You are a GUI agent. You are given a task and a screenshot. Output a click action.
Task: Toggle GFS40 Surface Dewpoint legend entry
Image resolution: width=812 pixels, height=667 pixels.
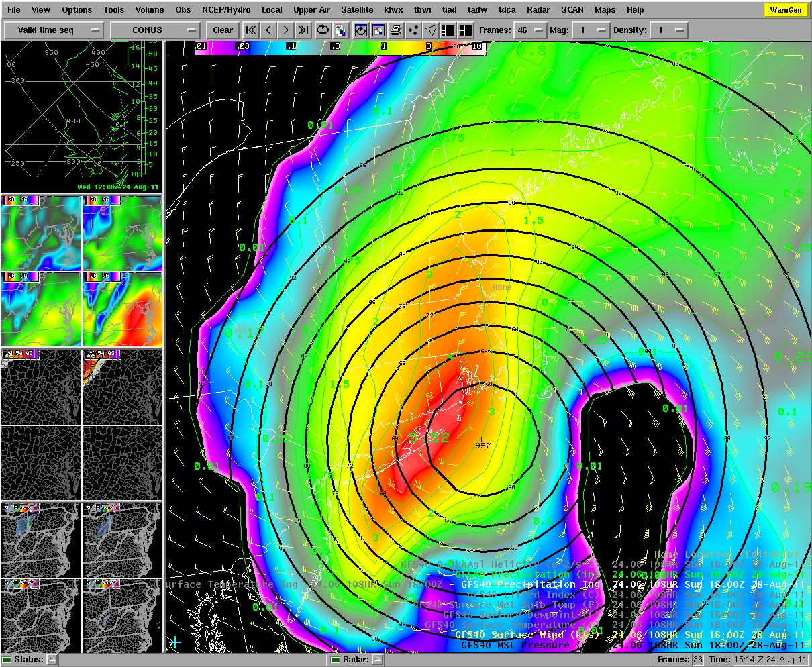624,615
